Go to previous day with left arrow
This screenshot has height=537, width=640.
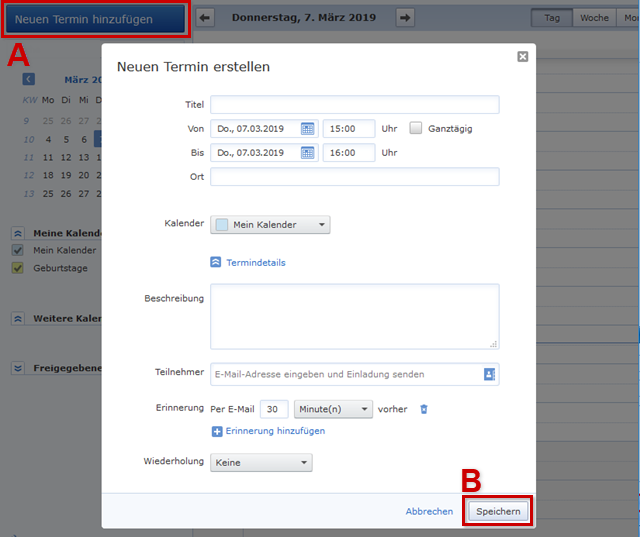pos(205,18)
